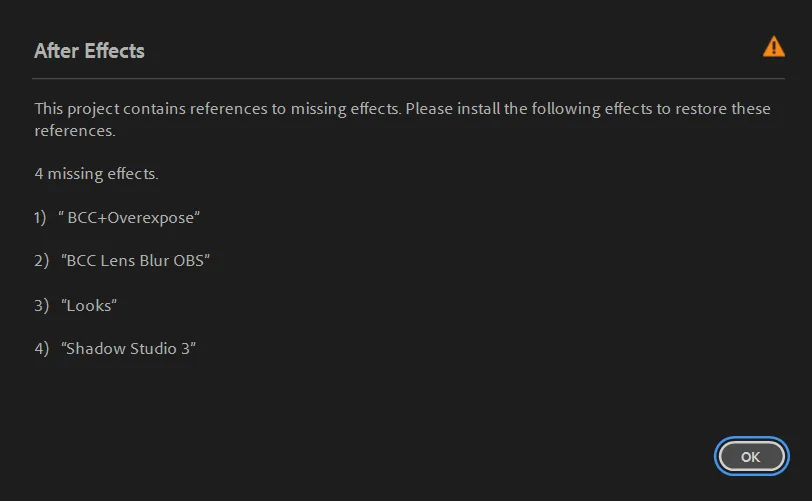
Task: Select the "BCC Lens Blur OBS" effect name
Action: click(x=135, y=261)
